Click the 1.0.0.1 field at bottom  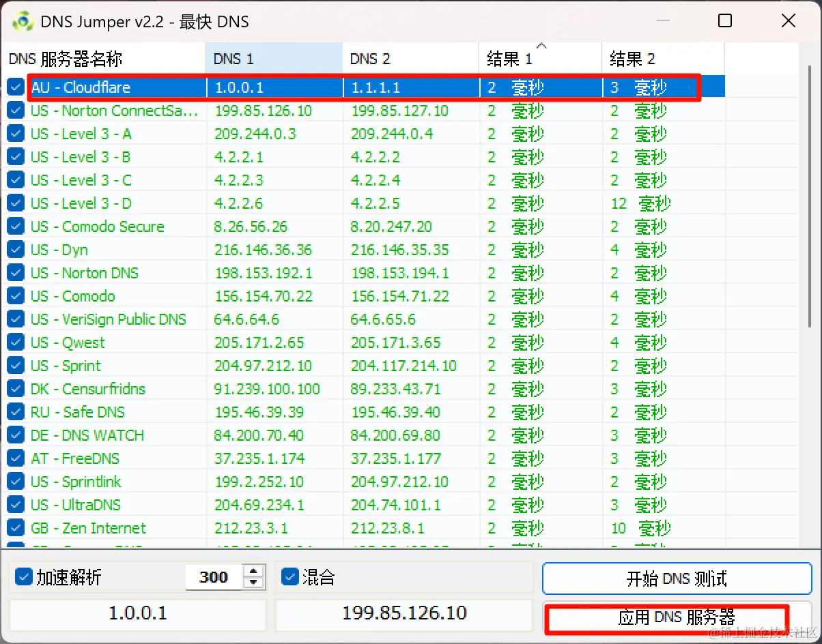click(138, 613)
